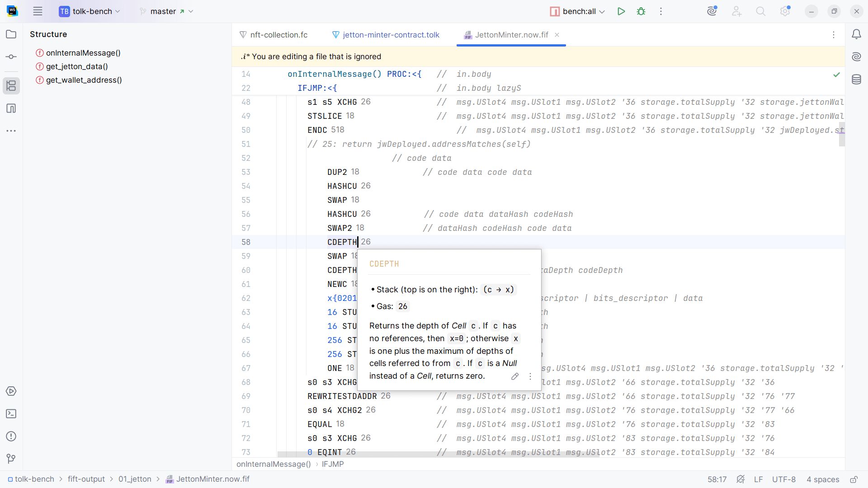
Task: Click JettonMinter.now.fif in navigation bar
Action: [208, 479]
